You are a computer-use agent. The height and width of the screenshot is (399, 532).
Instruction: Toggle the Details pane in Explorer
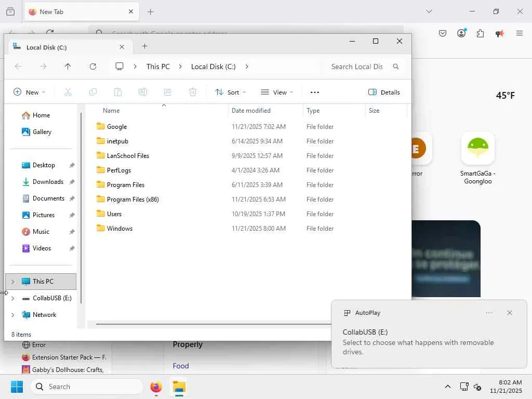[x=384, y=92]
